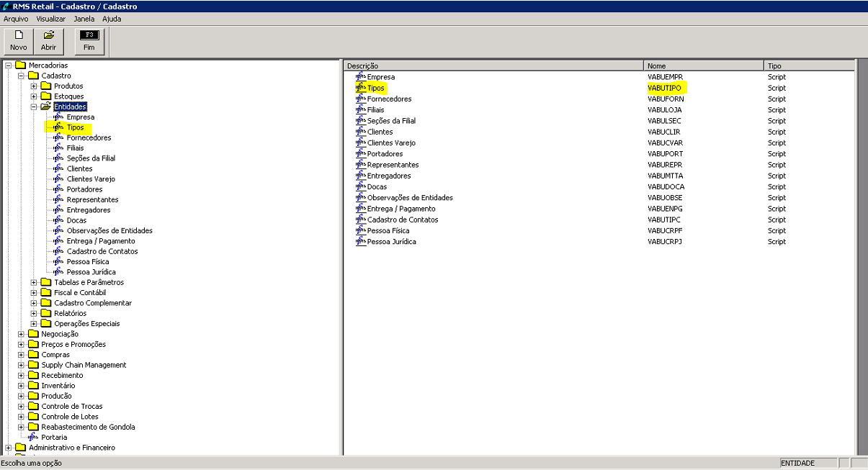The height and width of the screenshot is (470, 868).
Task: Click the Supply Chain Management folder icon
Action: pyautogui.click(x=33, y=365)
